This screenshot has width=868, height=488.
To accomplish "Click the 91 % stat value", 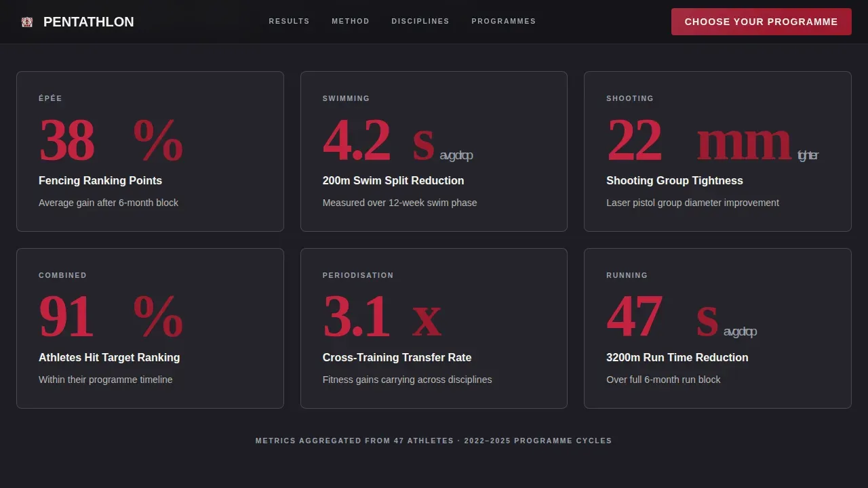I will coord(111,317).
